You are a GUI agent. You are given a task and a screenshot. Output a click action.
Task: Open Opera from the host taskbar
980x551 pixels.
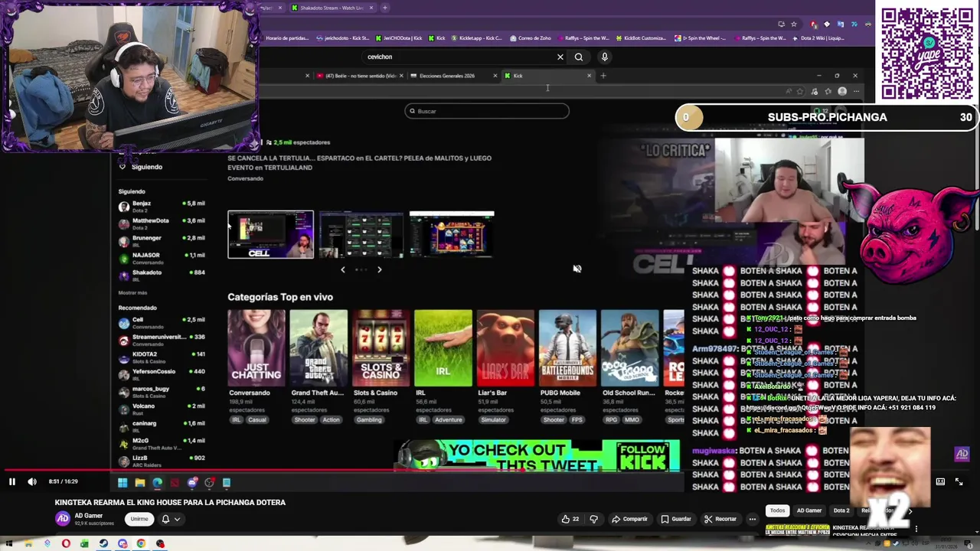(x=66, y=544)
